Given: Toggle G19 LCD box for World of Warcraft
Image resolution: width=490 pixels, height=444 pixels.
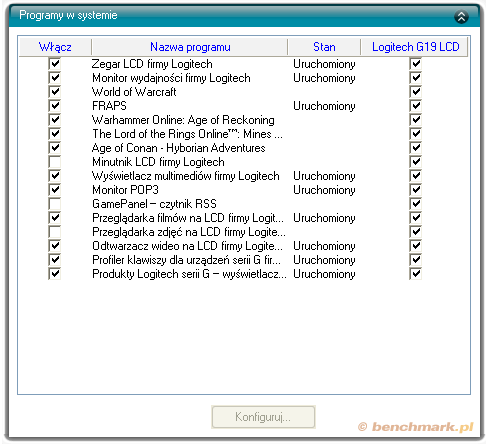Looking at the screenshot, I should (416, 92).
